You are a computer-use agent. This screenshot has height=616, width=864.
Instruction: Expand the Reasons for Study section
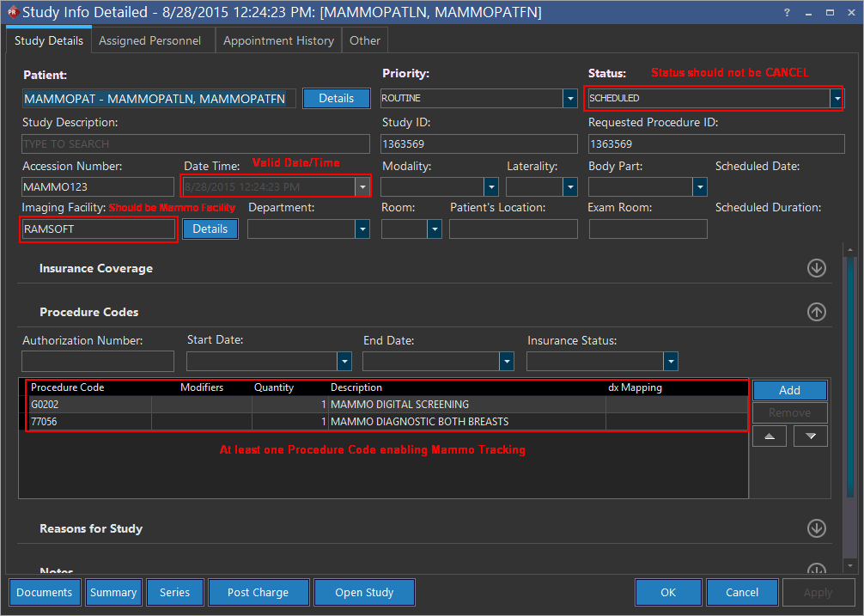[x=816, y=528]
